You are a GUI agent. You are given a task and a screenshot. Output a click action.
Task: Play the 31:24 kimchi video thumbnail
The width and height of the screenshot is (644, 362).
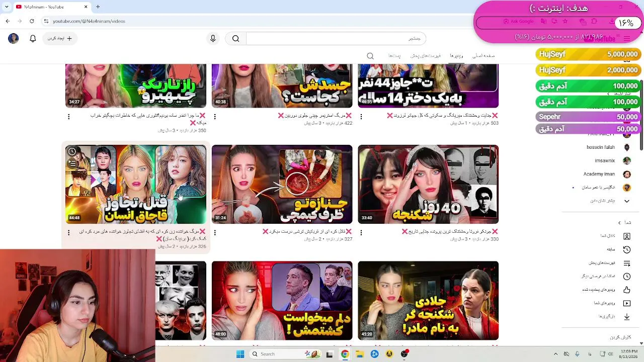pos(282,184)
